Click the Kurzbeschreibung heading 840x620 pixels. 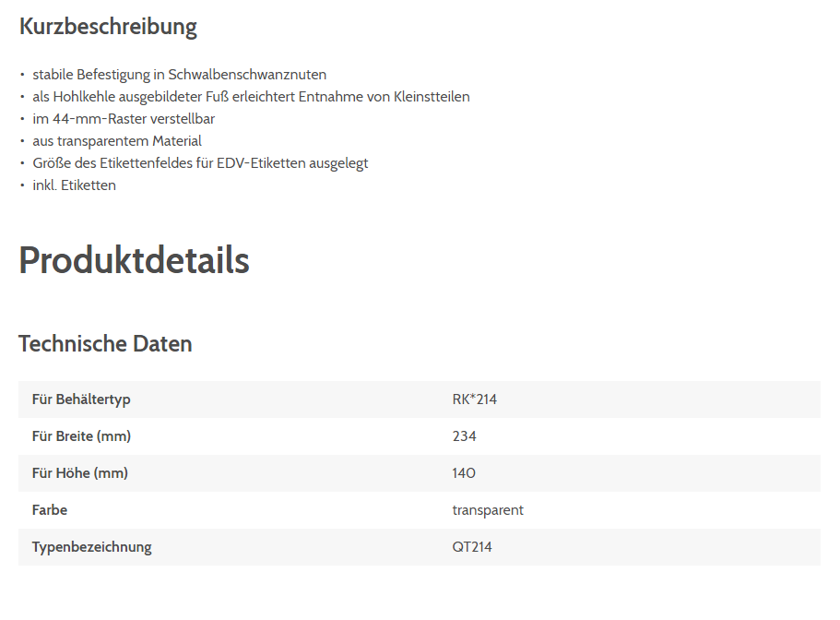(x=108, y=27)
